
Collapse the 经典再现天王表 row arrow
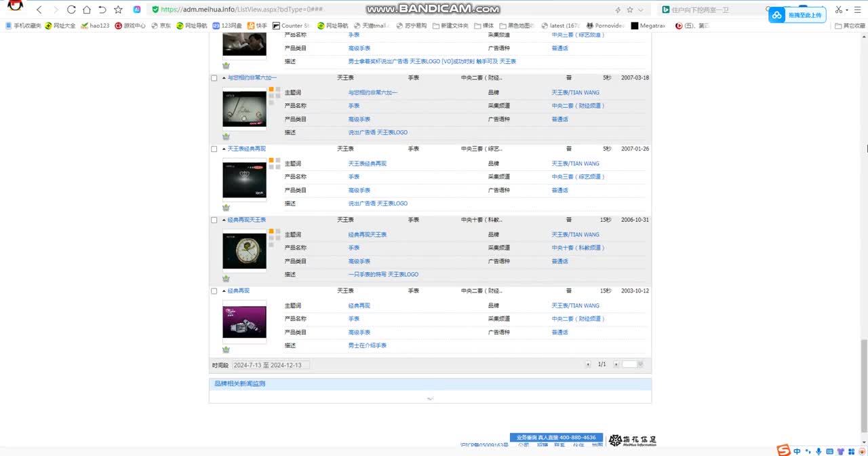224,220
